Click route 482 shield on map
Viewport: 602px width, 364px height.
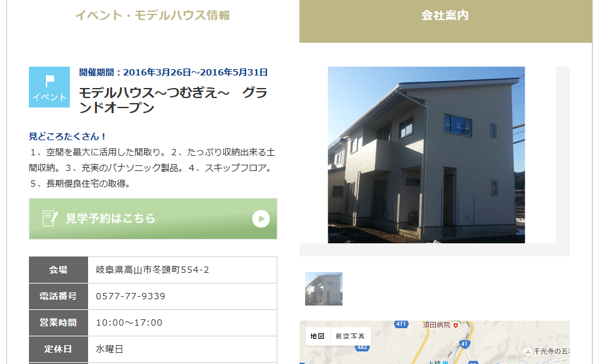362,348
